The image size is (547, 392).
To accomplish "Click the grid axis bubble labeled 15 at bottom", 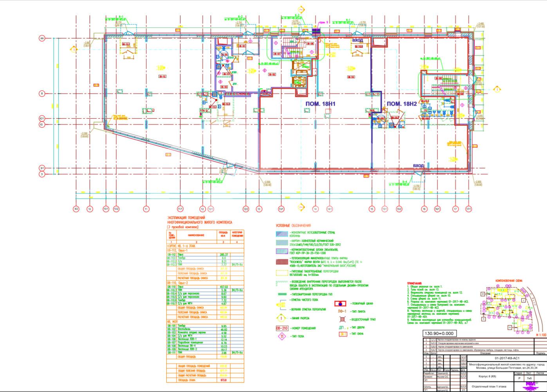I will pos(372,209).
